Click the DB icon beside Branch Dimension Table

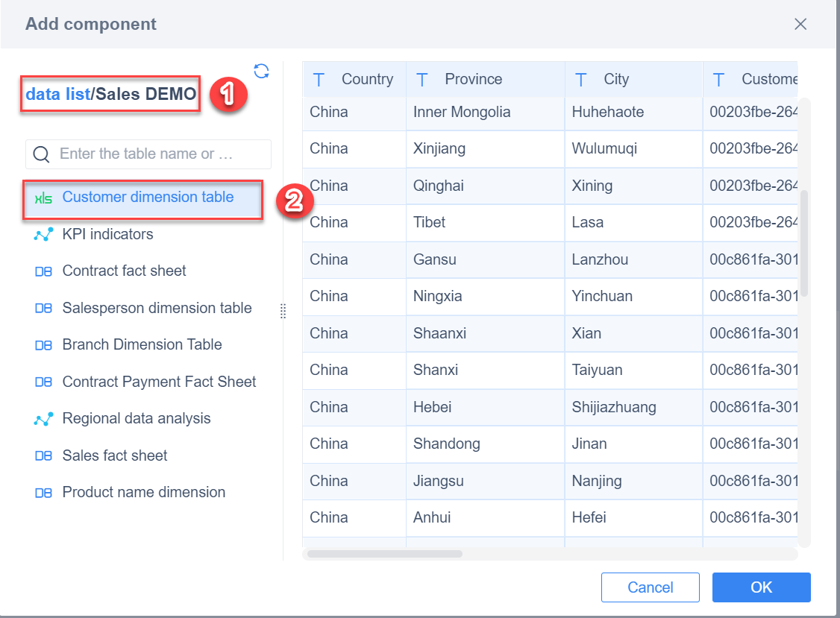tap(43, 345)
